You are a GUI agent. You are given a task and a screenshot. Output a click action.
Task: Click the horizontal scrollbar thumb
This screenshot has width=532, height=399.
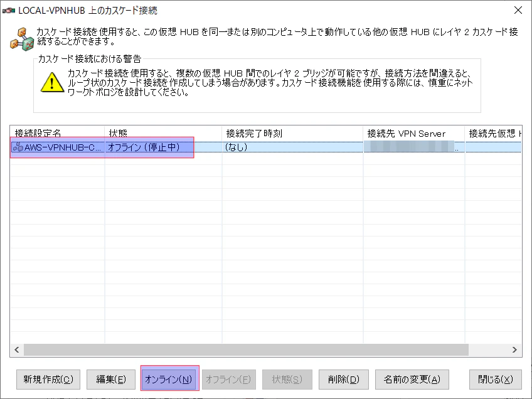[246, 350]
